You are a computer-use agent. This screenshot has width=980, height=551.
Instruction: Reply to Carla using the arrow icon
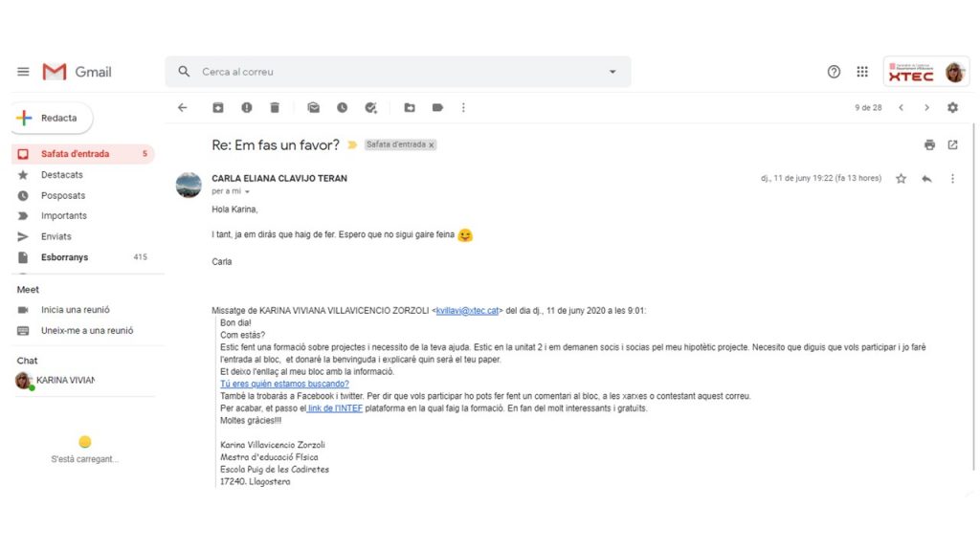926,179
